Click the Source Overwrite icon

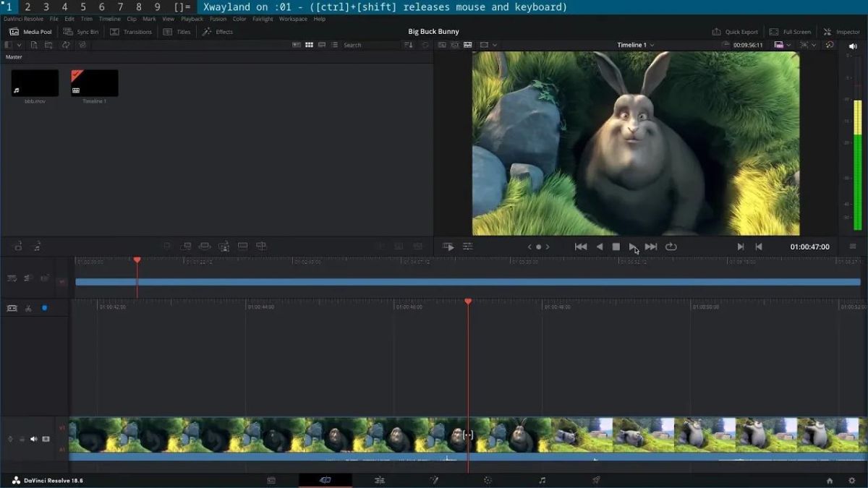262,247
